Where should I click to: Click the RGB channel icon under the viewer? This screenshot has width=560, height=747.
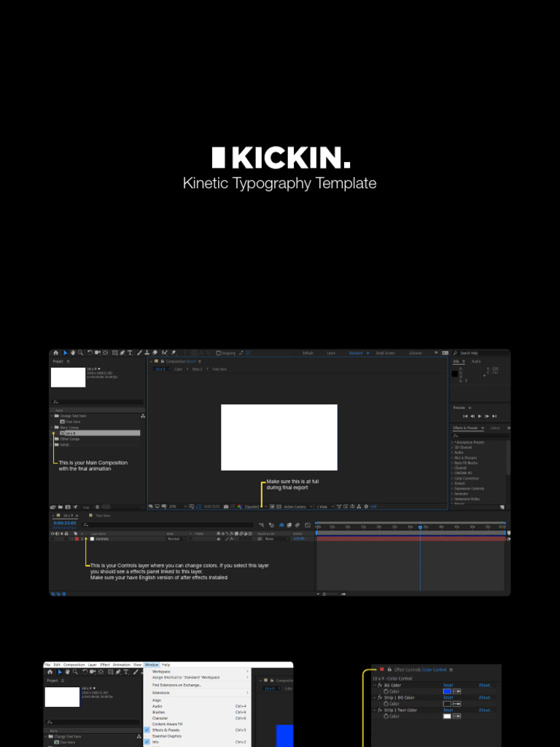pos(239,506)
